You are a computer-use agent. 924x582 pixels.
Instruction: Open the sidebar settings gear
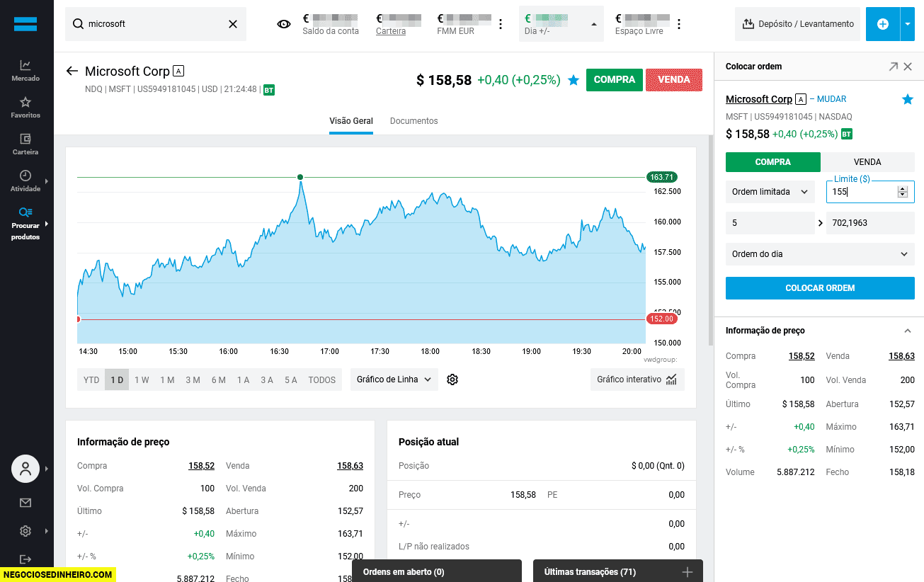(25, 531)
